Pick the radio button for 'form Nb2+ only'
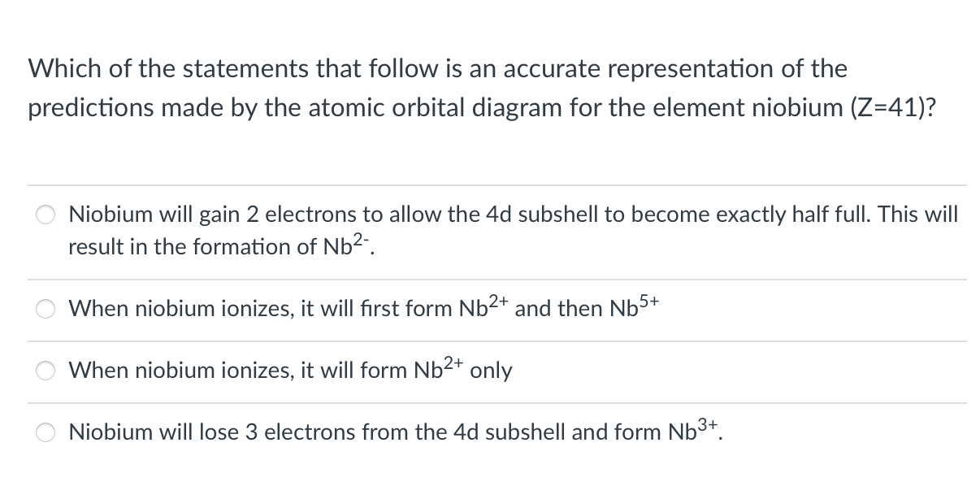 coord(44,371)
